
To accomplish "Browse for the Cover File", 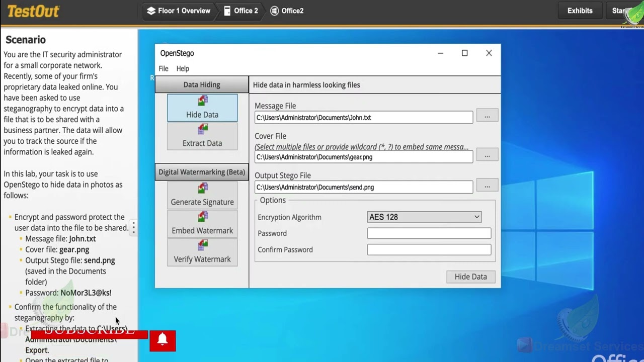I will [x=487, y=155].
